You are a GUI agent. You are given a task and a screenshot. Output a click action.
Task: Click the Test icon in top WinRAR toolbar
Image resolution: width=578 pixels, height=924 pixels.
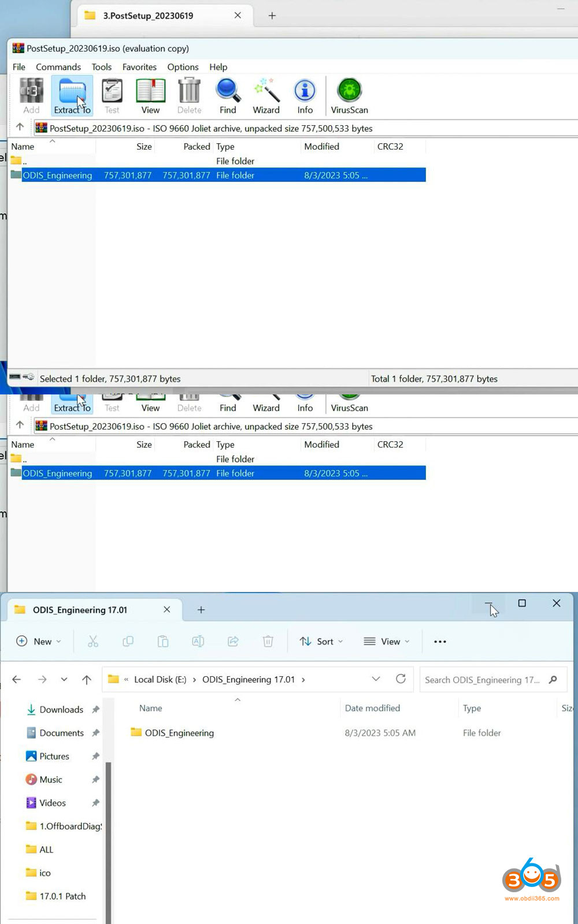pyautogui.click(x=112, y=96)
